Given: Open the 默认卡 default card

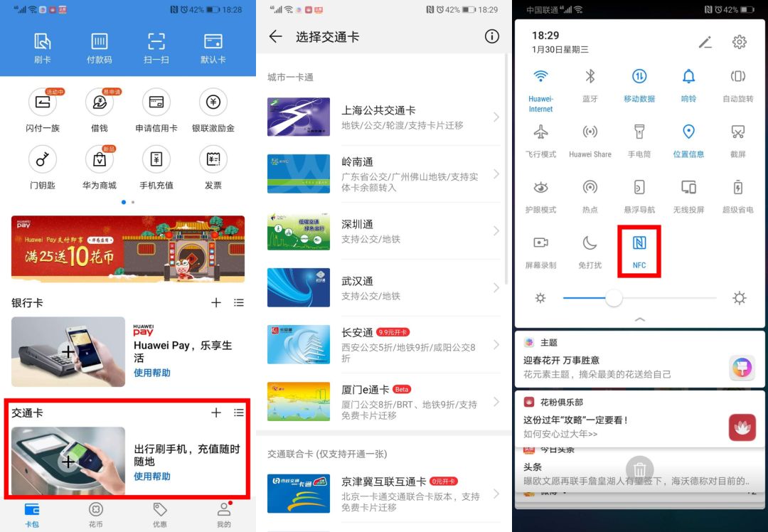Looking at the screenshot, I should click(213, 42).
